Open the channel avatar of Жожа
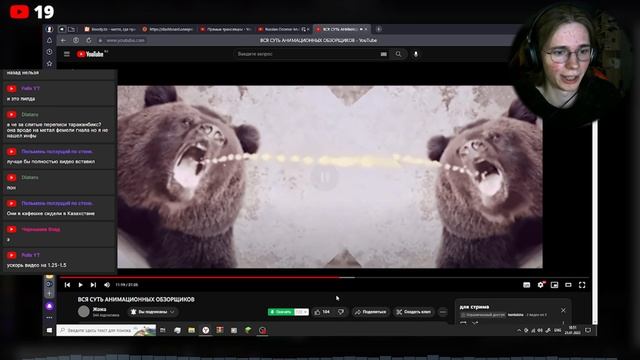Viewport: 640px width, 360px height. (84, 311)
